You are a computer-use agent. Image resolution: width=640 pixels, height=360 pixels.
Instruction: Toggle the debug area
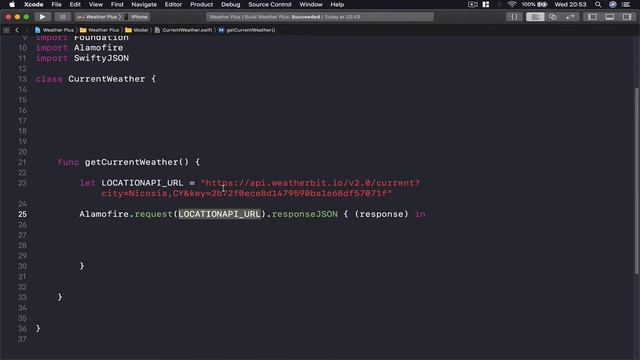[609, 17]
